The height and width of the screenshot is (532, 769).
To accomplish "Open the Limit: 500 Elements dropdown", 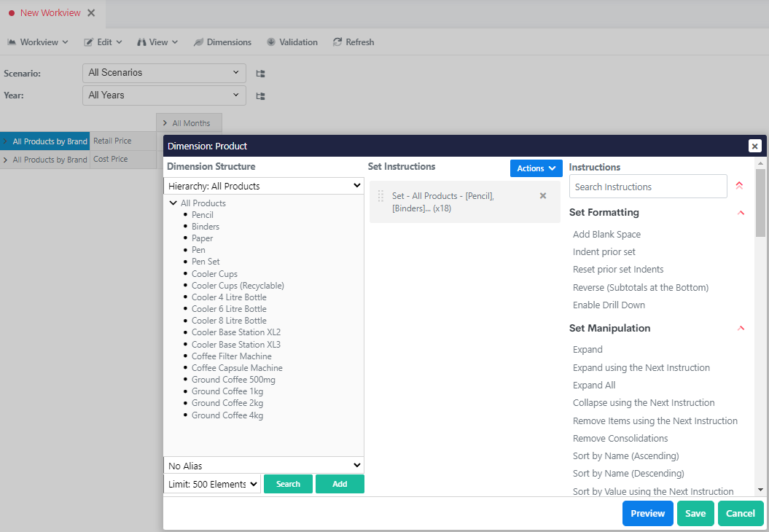I will click(x=211, y=483).
